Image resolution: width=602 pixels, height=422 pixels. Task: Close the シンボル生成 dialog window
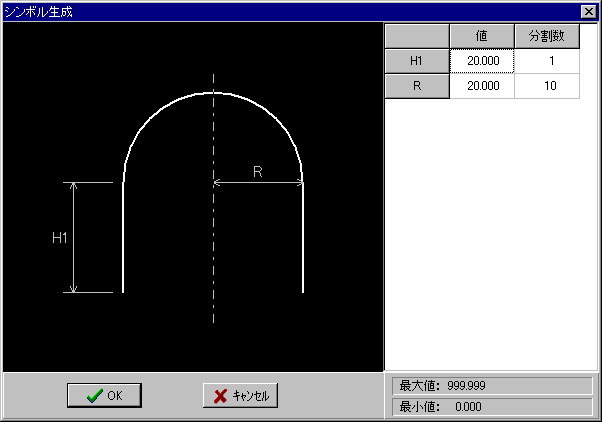tap(589, 12)
